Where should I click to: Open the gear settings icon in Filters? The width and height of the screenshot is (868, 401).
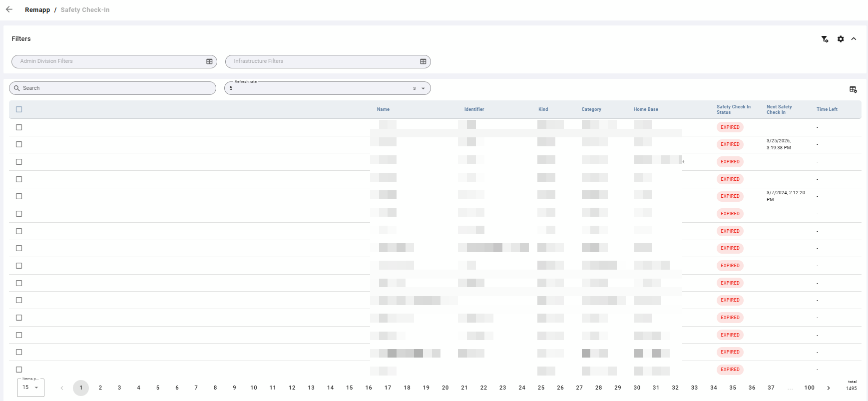[841, 39]
